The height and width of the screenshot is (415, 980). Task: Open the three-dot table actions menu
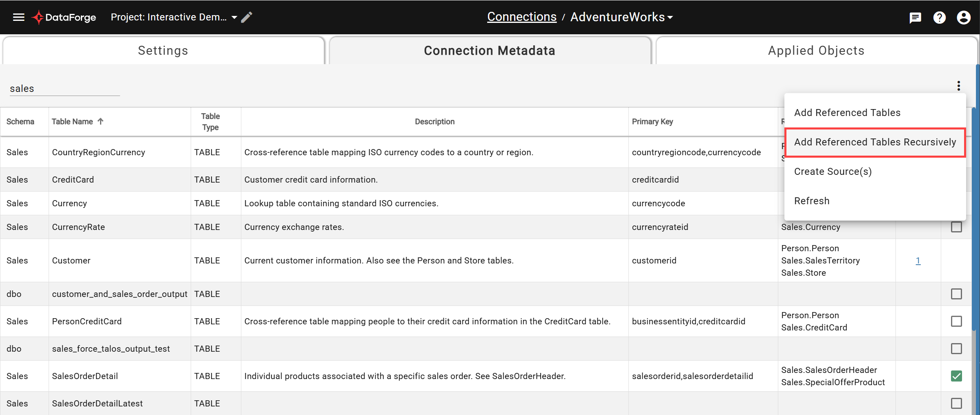coord(959,85)
